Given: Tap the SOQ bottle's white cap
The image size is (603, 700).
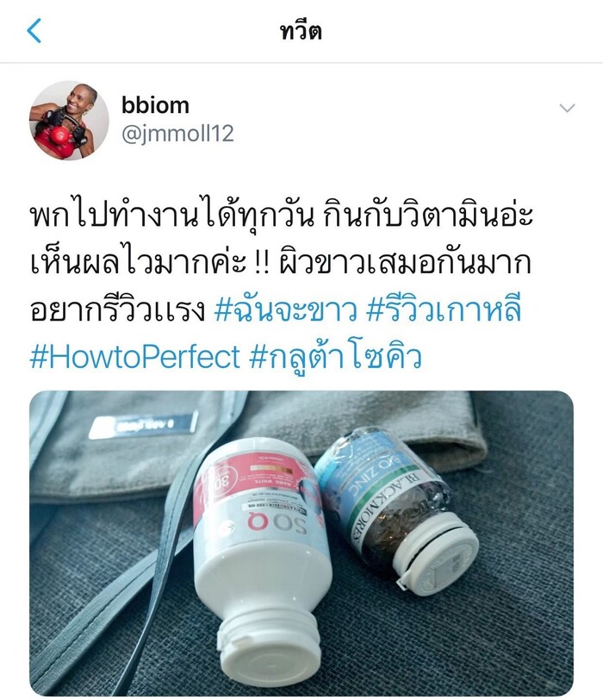Looking at the screenshot, I should pos(269,643).
